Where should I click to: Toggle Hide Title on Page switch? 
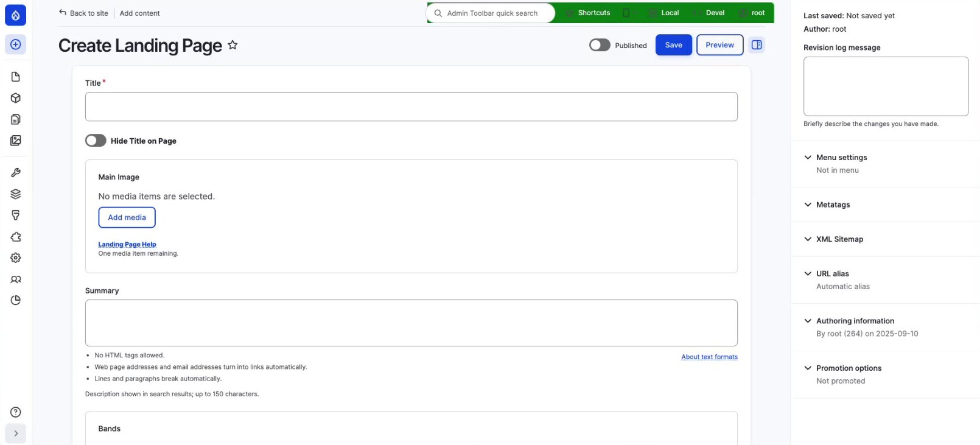96,141
